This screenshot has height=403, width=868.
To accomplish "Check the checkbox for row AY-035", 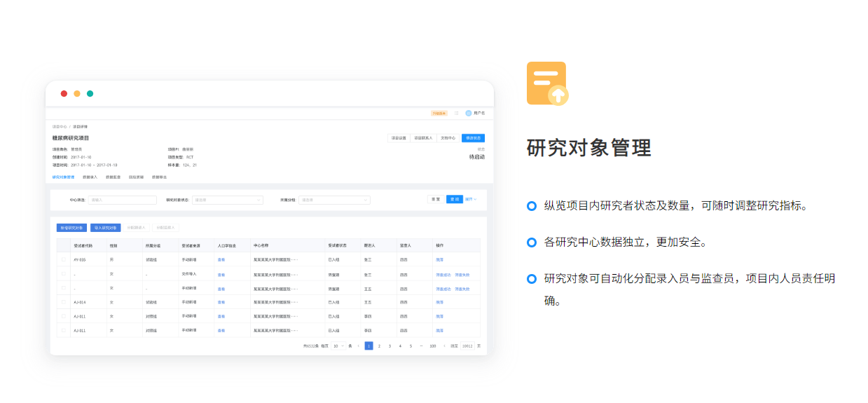I will (x=64, y=259).
